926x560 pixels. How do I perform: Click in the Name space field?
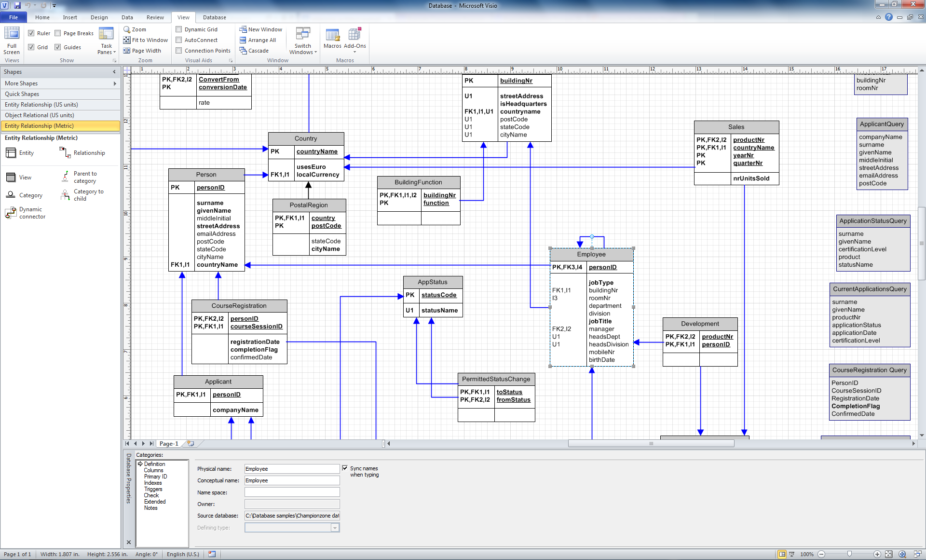pyautogui.click(x=292, y=492)
